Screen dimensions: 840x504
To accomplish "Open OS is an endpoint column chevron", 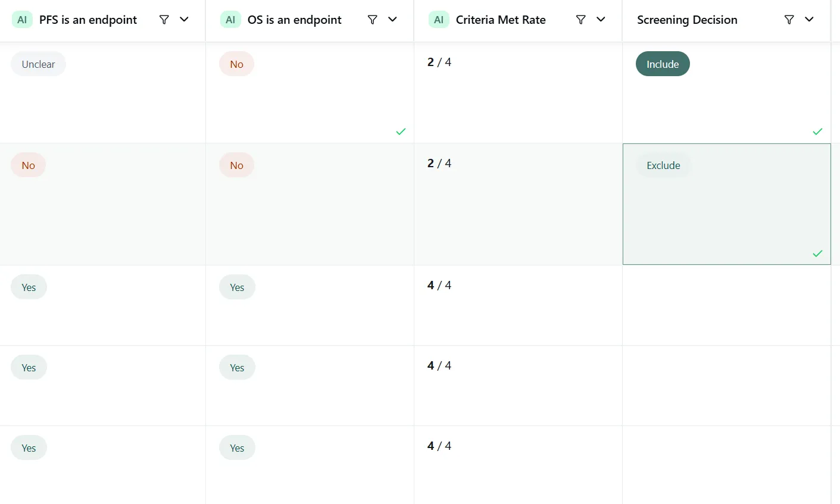I will coord(393,20).
